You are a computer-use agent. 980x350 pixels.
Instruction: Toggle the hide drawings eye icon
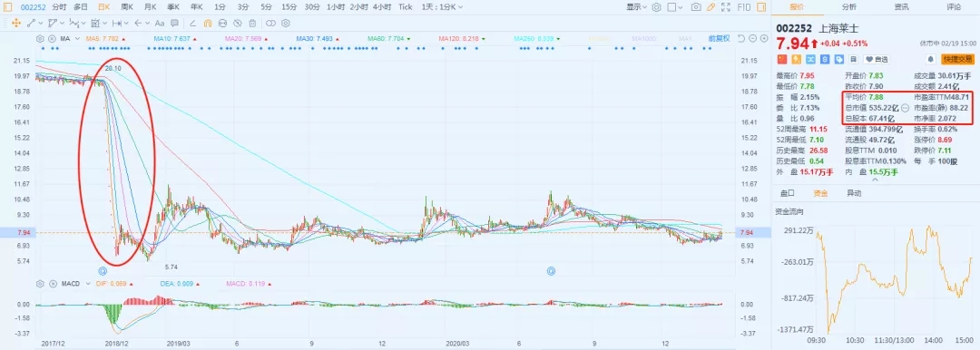(238, 24)
